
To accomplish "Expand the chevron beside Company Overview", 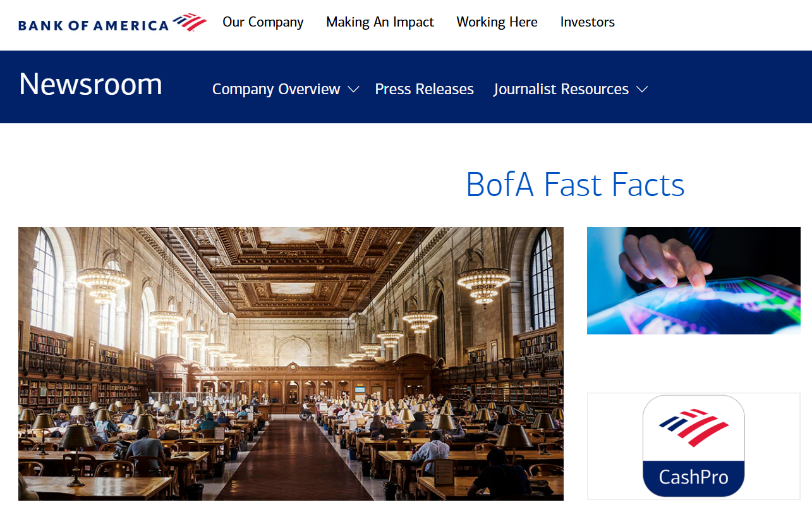I will pyautogui.click(x=354, y=90).
